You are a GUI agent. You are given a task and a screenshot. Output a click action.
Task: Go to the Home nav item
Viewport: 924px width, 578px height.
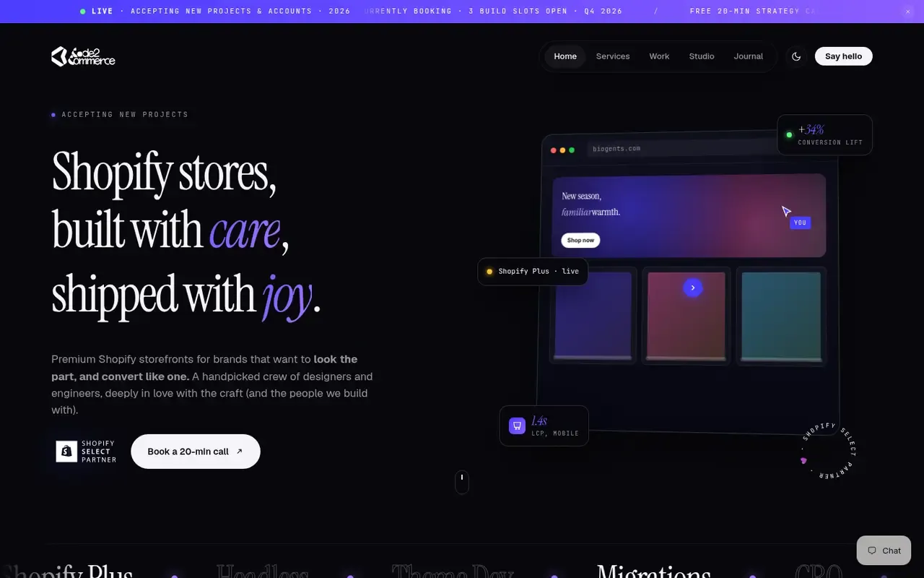click(565, 56)
